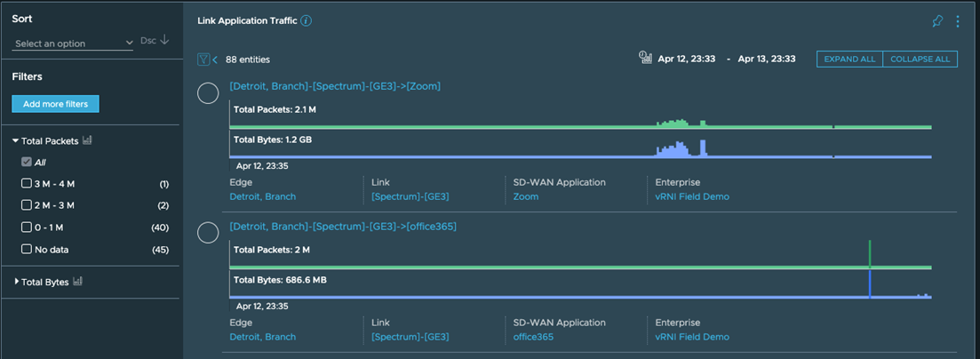Enable the 0 - 1 M packets checkbox
Viewport: 980px width, 359px height.
(27, 227)
